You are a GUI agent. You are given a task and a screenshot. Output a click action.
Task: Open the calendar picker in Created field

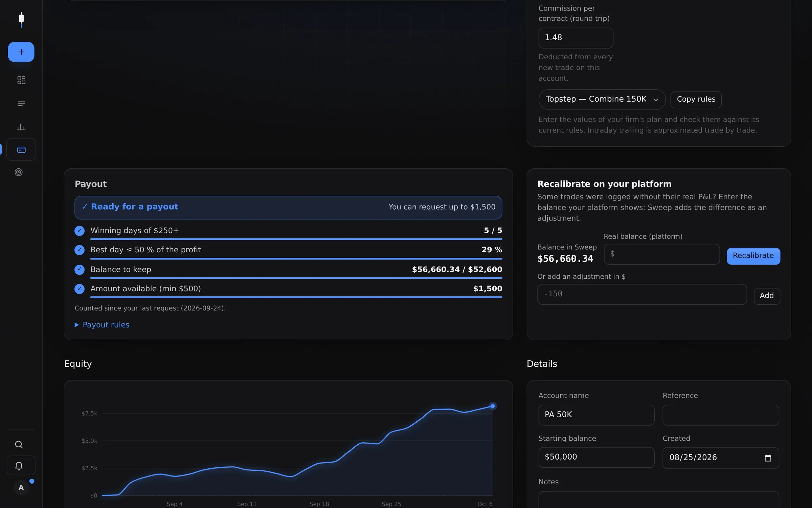pyautogui.click(x=768, y=458)
